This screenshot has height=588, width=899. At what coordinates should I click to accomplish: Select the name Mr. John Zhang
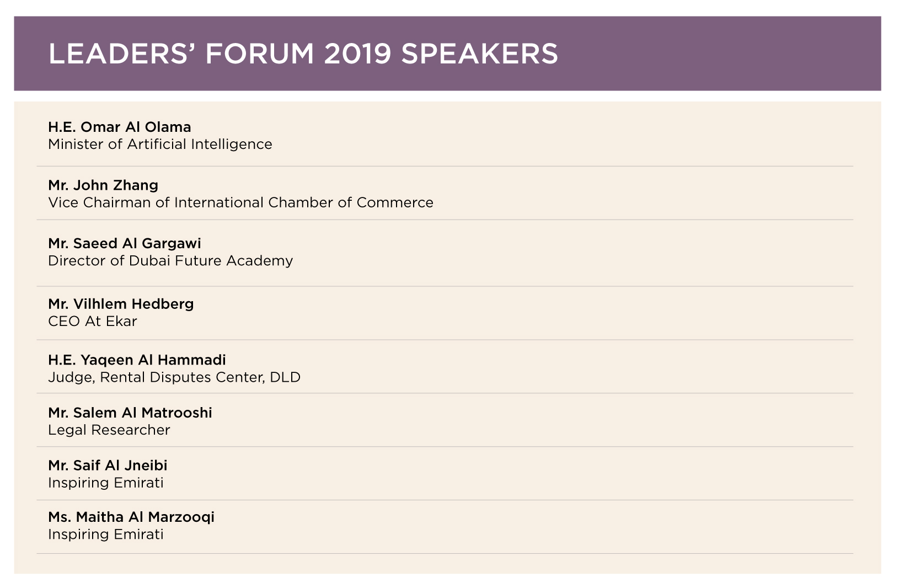click(x=103, y=185)
